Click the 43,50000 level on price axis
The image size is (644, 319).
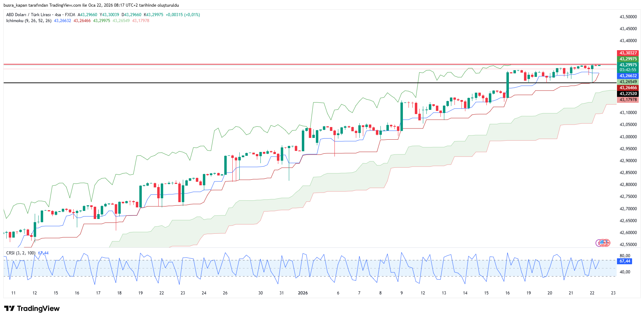point(628,17)
